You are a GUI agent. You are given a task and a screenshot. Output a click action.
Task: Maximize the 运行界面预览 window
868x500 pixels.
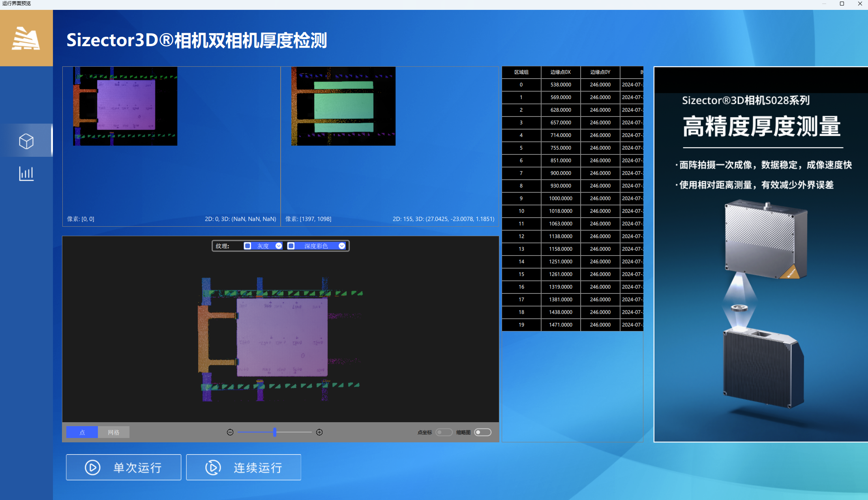(x=842, y=4)
